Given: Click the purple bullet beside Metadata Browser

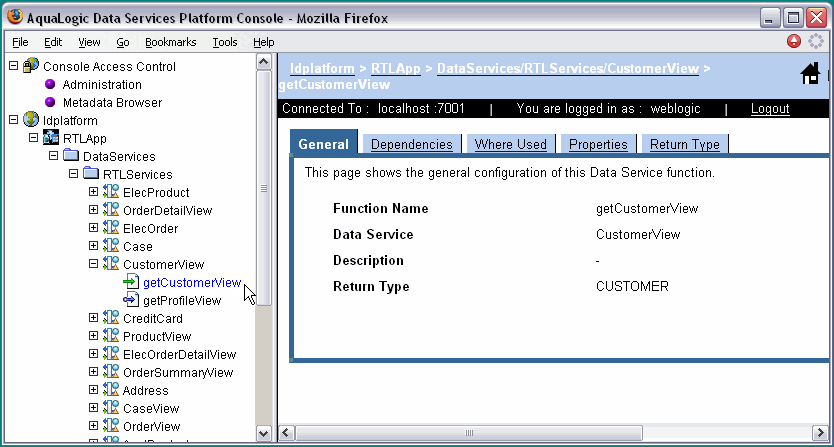Looking at the screenshot, I should coord(50,102).
